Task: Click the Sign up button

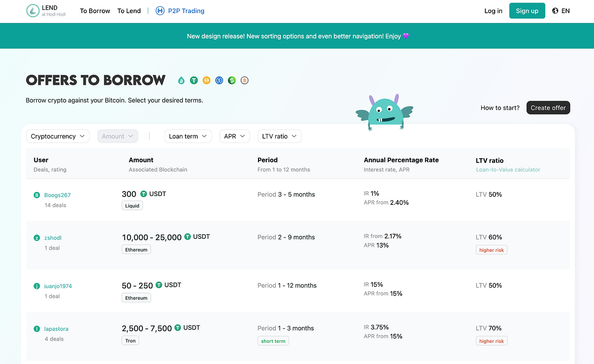Action: [x=527, y=11]
